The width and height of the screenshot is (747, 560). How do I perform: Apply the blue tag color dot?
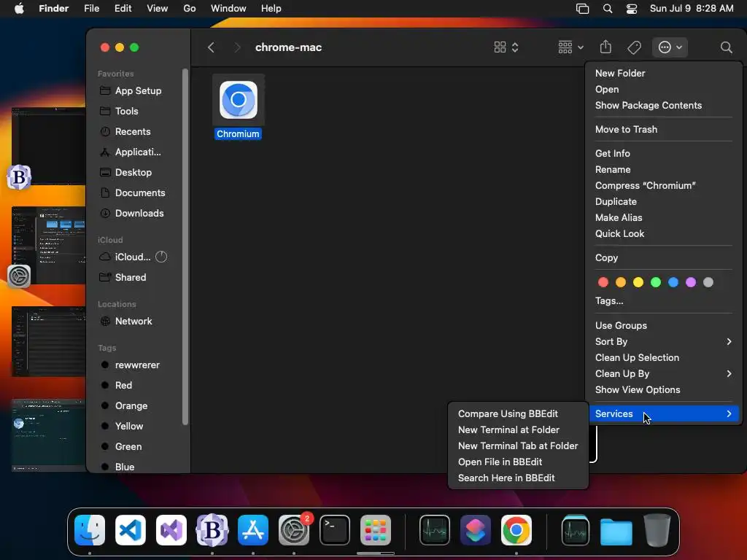click(x=673, y=282)
